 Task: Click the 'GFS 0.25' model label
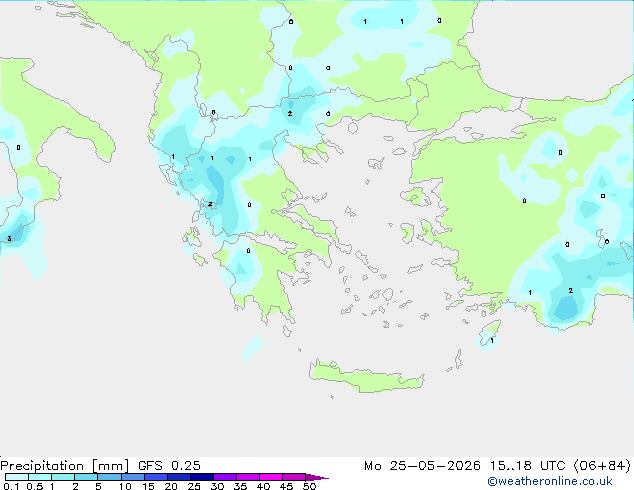pyautogui.click(x=169, y=466)
